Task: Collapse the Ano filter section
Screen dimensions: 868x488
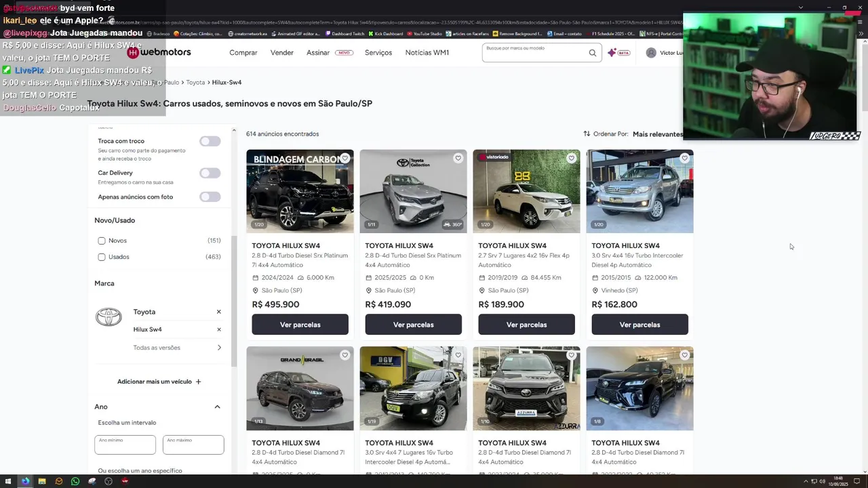Action: point(217,407)
